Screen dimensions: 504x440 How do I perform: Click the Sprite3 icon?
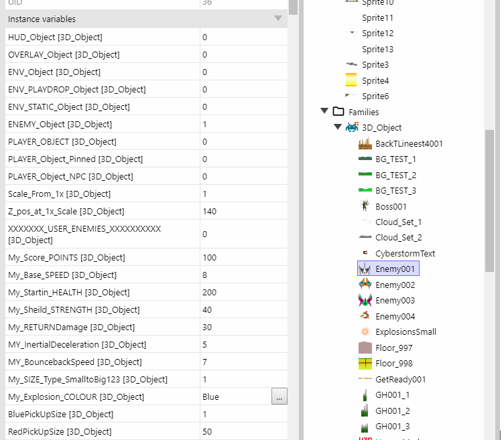(351, 64)
